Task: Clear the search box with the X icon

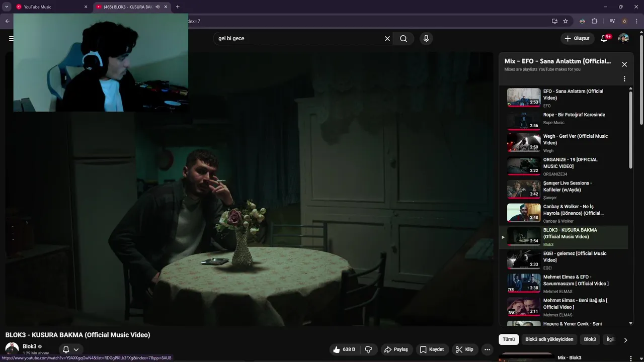Action: pos(387,38)
